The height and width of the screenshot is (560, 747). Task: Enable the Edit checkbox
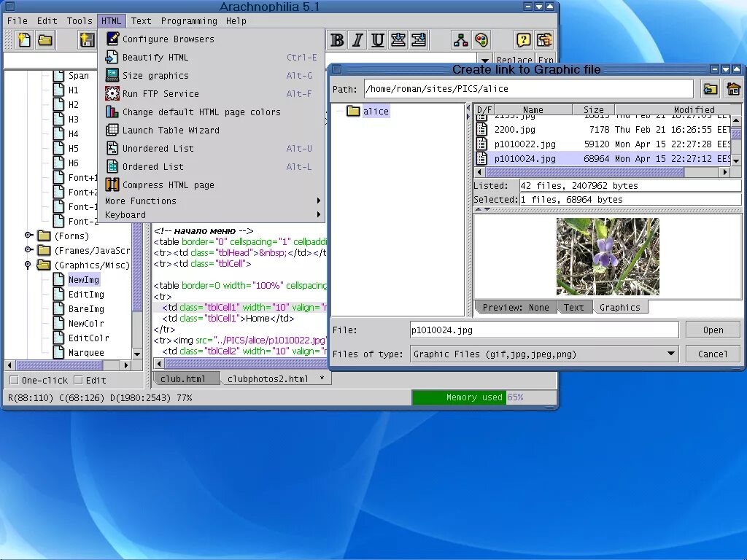[79, 380]
